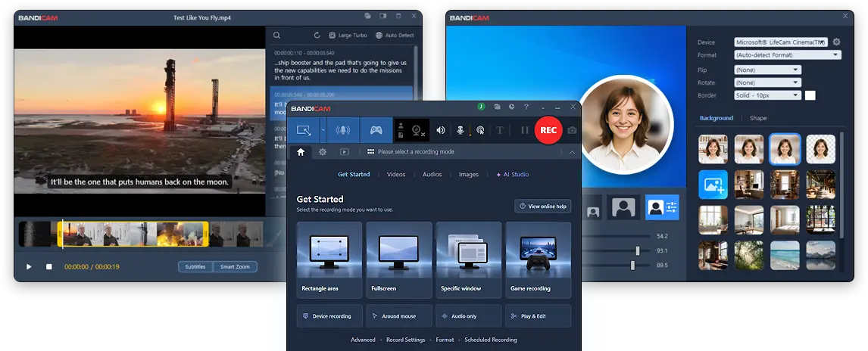Adjust the slider showing value 93.1
The width and height of the screenshot is (868, 351).
tap(638, 251)
